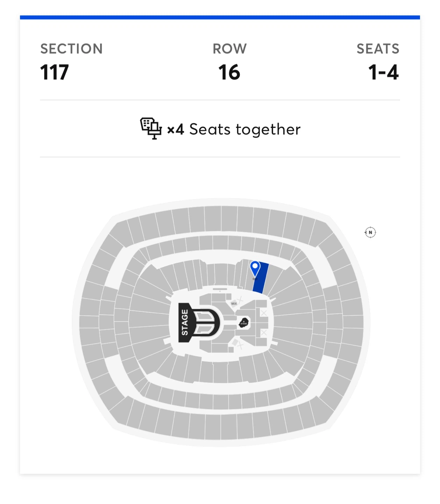The width and height of the screenshot is (440, 504).
Task: Click the SEATS heading label
Action: (378, 49)
